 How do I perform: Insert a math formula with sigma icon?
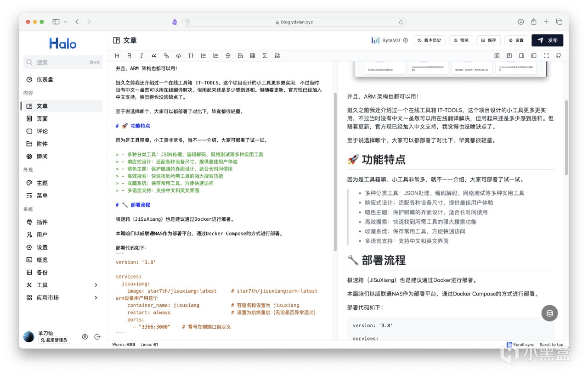265,56
